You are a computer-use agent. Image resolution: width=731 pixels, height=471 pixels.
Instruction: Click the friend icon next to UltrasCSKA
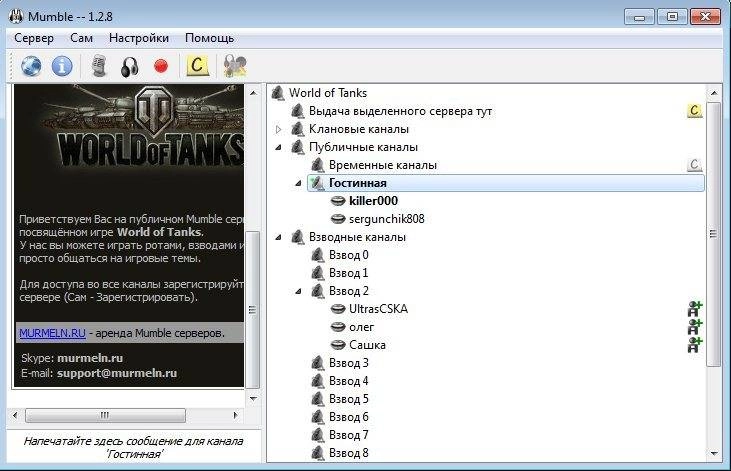[x=695, y=309]
